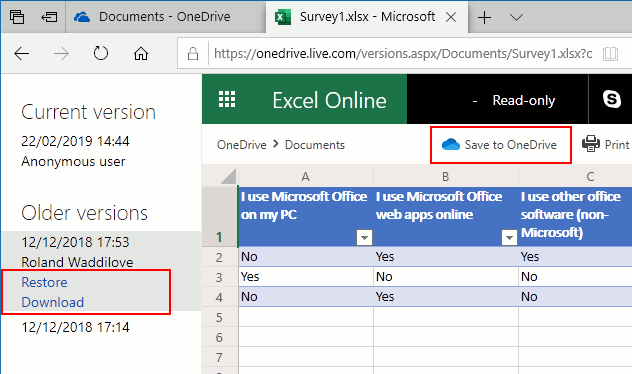Viewport: 632px width, 374px height.
Task: Select column A header
Action: [x=306, y=177]
